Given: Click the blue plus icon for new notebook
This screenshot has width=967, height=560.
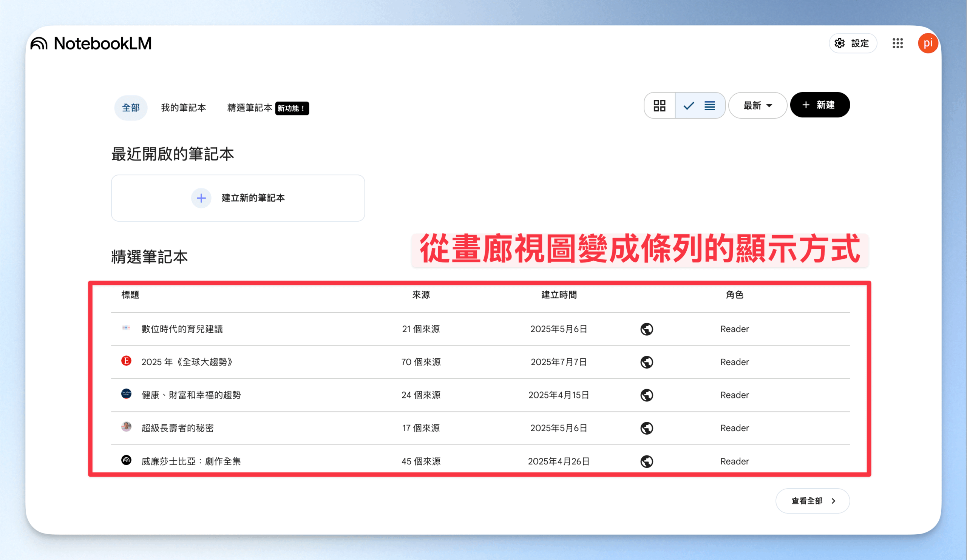Looking at the screenshot, I should click(201, 198).
